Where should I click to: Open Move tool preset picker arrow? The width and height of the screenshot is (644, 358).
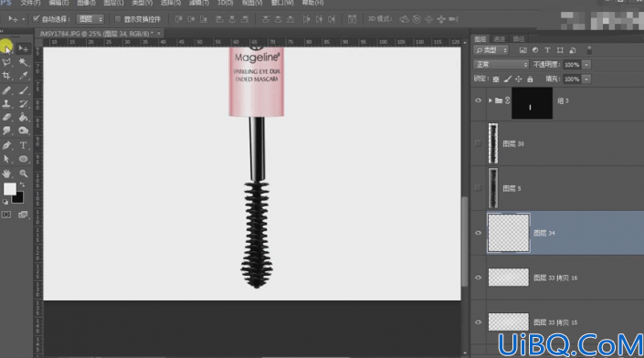coord(24,19)
